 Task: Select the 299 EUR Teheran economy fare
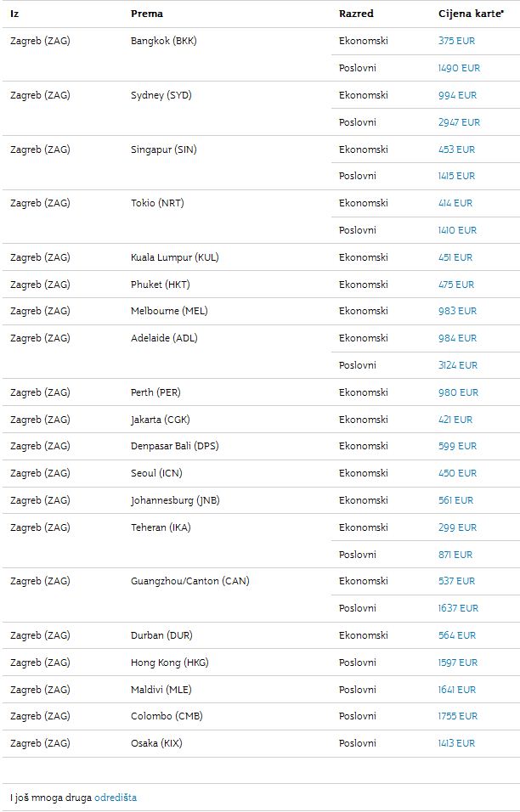pyautogui.click(x=456, y=527)
